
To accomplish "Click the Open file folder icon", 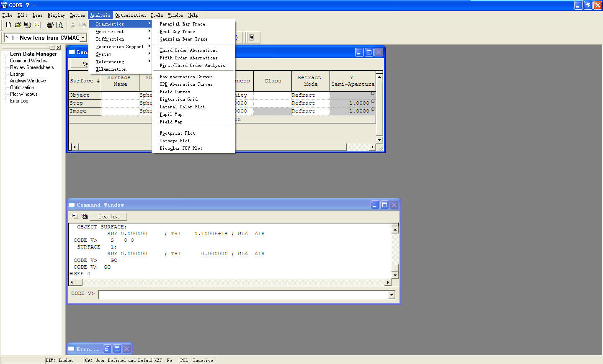I will [18, 25].
